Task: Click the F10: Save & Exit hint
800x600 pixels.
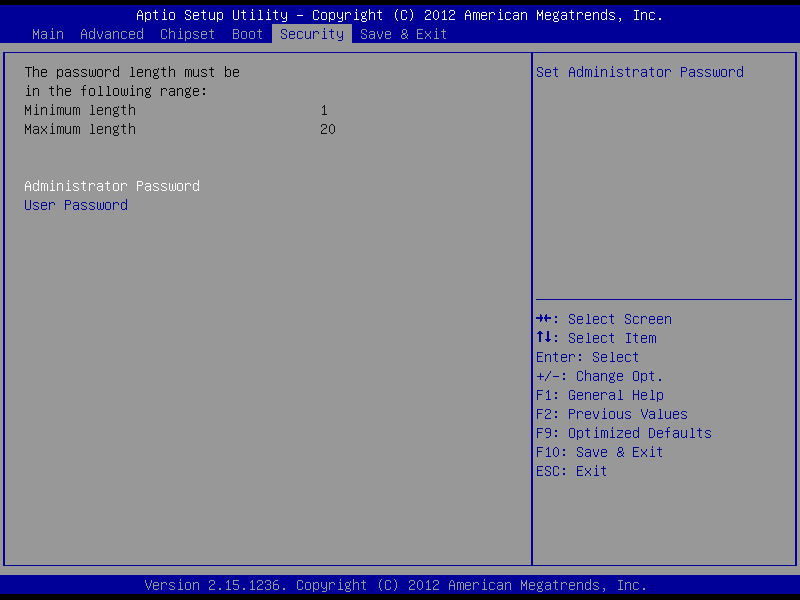Action: coord(600,452)
